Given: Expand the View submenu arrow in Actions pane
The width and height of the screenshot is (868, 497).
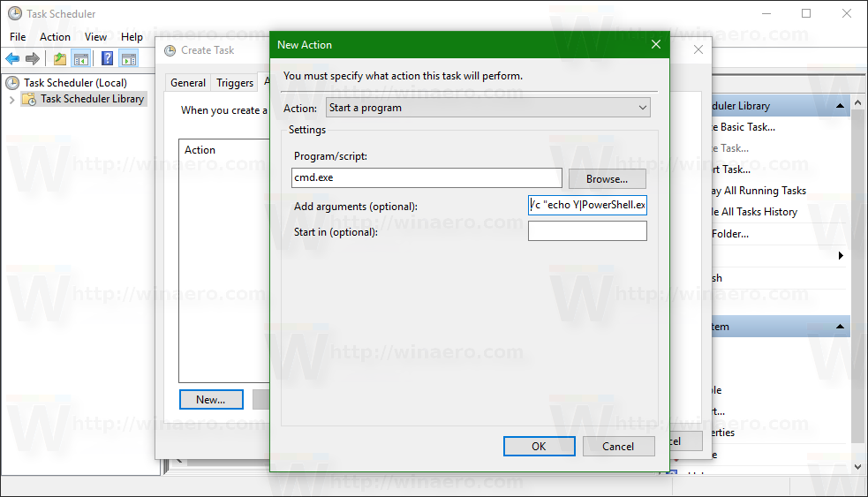Looking at the screenshot, I should [841, 256].
